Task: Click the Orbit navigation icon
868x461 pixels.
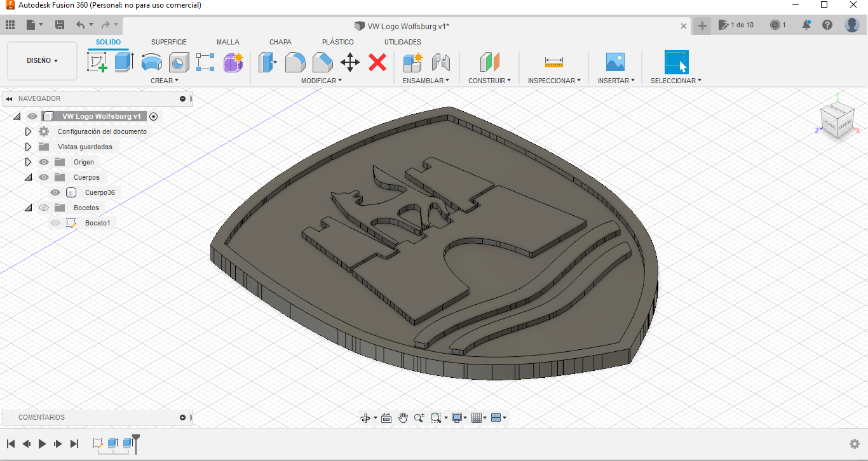Action: (365, 418)
